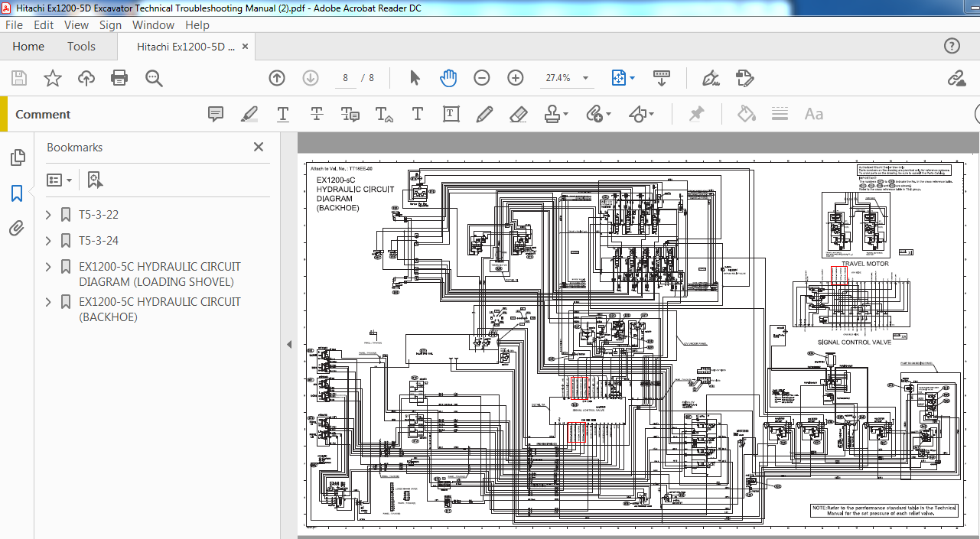Screen dimensions: 980x539
Task: Click the page number field showing 8
Action: pyautogui.click(x=346, y=78)
